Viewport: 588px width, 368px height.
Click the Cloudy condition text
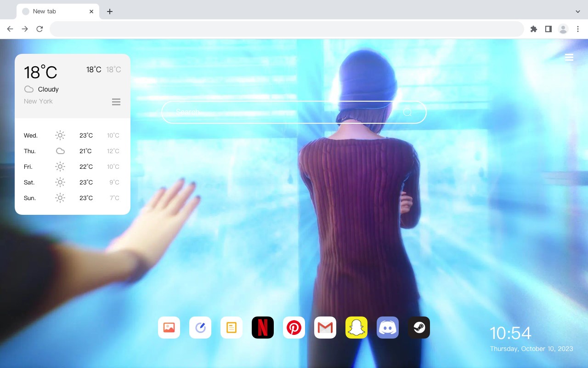[48, 89]
